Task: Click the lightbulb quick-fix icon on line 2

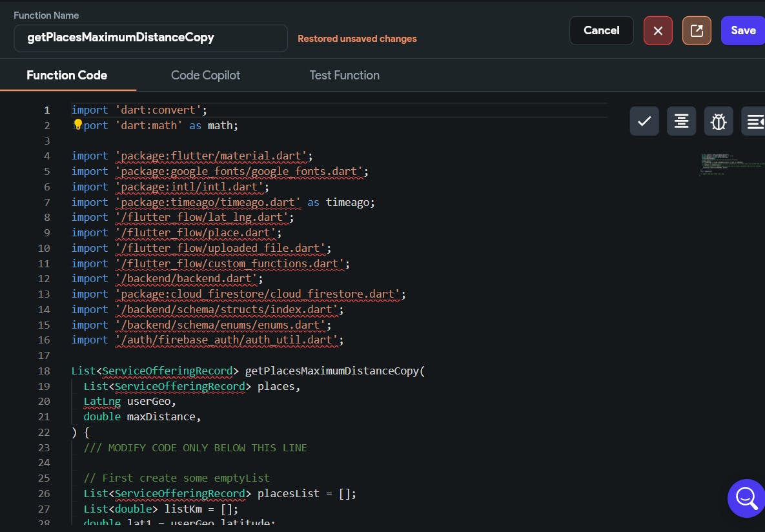Action: [77, 125]
